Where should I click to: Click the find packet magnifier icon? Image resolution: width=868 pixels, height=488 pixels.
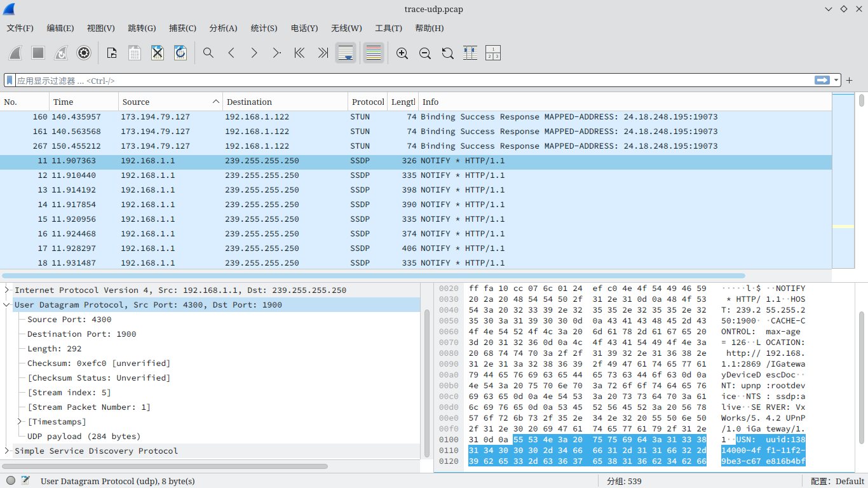208,53
